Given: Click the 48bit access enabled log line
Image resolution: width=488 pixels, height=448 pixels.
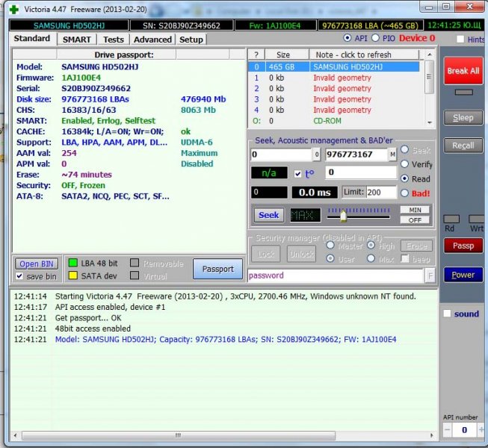Looking at the screenshot, I should click(x=93, y=329).
